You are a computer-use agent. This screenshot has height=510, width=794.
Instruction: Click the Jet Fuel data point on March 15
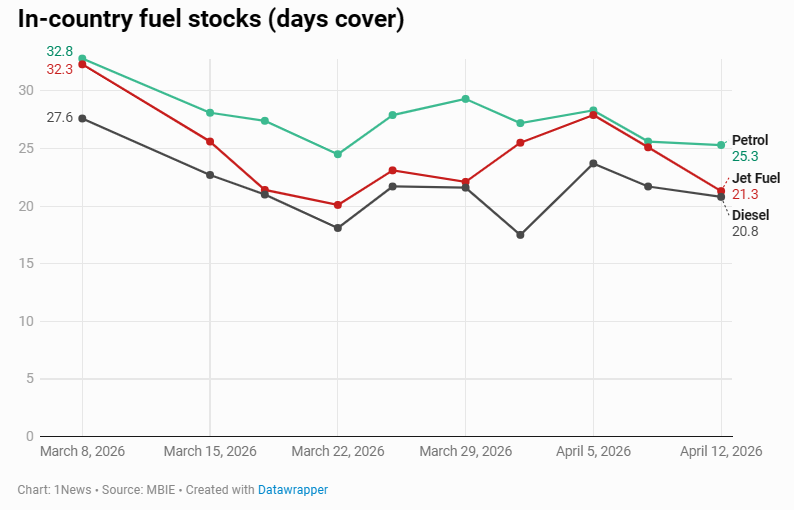coord(210,142)
